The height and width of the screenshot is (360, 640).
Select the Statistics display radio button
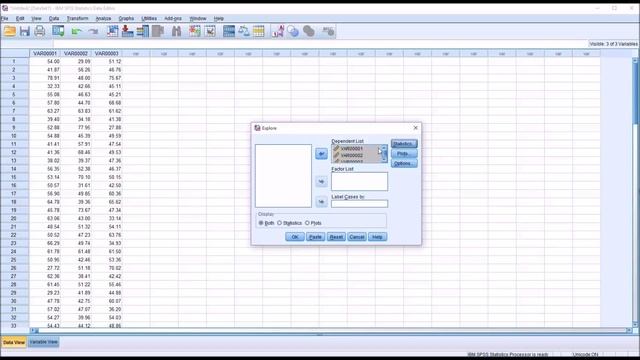pos(280,223)
